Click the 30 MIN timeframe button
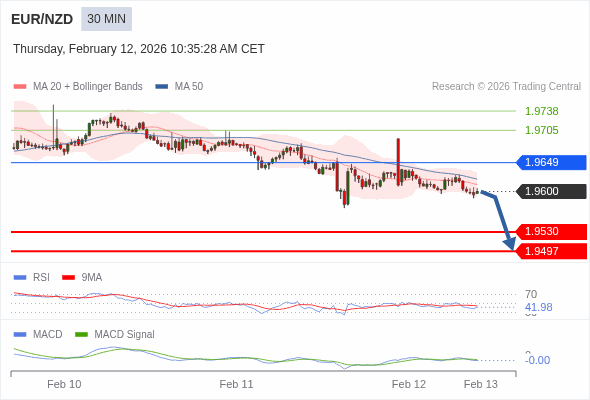This screenshot has height=400, width=590. tap(106, 19)
